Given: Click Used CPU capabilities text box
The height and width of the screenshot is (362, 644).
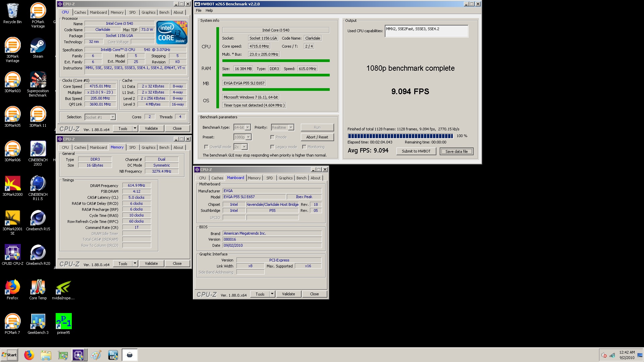Looking at the screenshot, I should click(x=426, y=31).
